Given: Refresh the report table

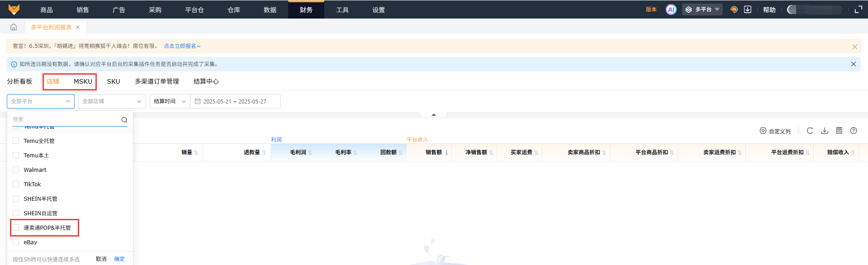Looking at the screenshot, I should click(x=810, y=131).
